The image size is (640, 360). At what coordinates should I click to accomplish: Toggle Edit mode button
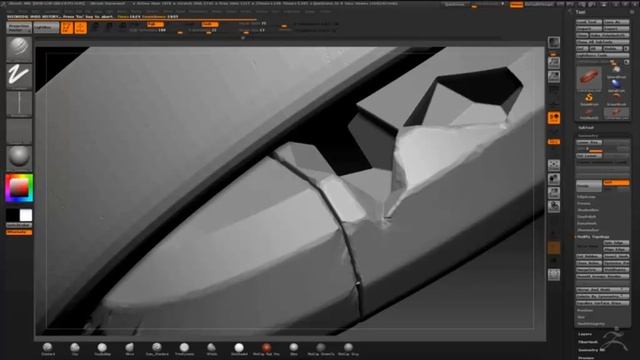pos(67,27)
